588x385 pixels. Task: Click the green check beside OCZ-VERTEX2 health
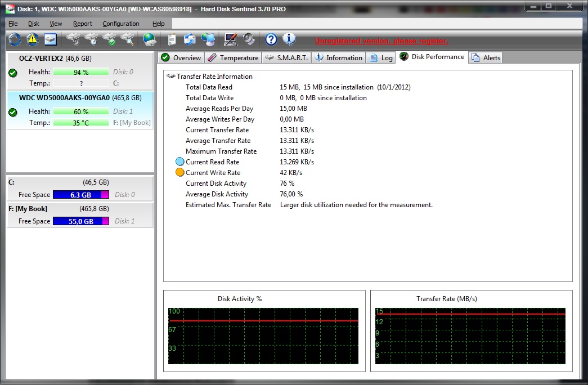tap(13, 73)
